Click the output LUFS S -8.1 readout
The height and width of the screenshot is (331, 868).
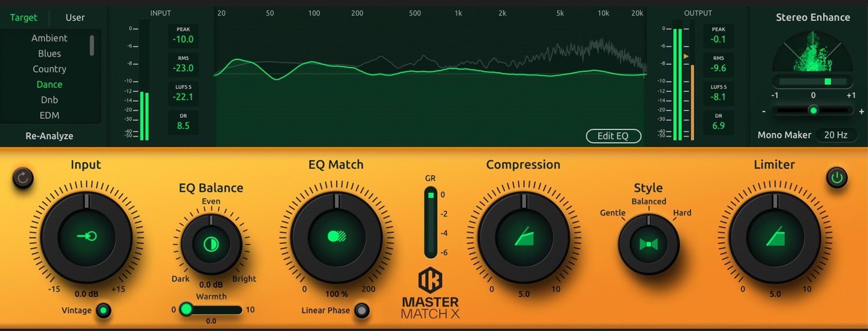click(x=718, y=92)
